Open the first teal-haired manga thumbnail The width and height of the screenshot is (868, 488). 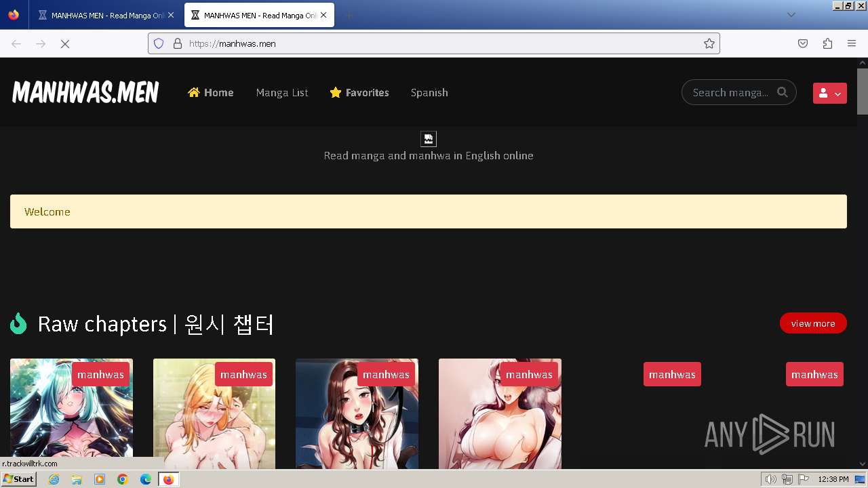(71, 413)
